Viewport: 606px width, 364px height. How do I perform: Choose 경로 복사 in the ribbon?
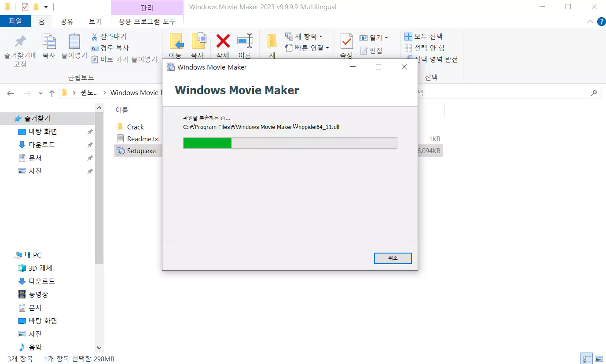coord(110,48)
